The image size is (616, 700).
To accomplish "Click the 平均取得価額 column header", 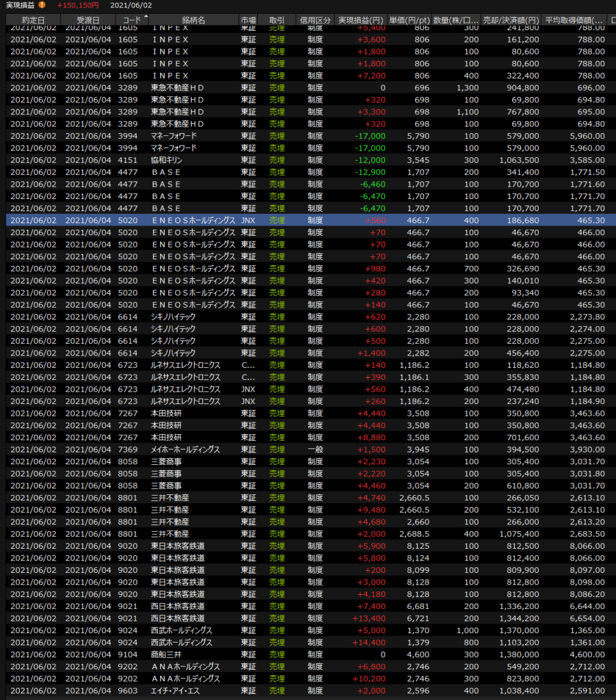I will pyautogui.click(x=574, y=20).
